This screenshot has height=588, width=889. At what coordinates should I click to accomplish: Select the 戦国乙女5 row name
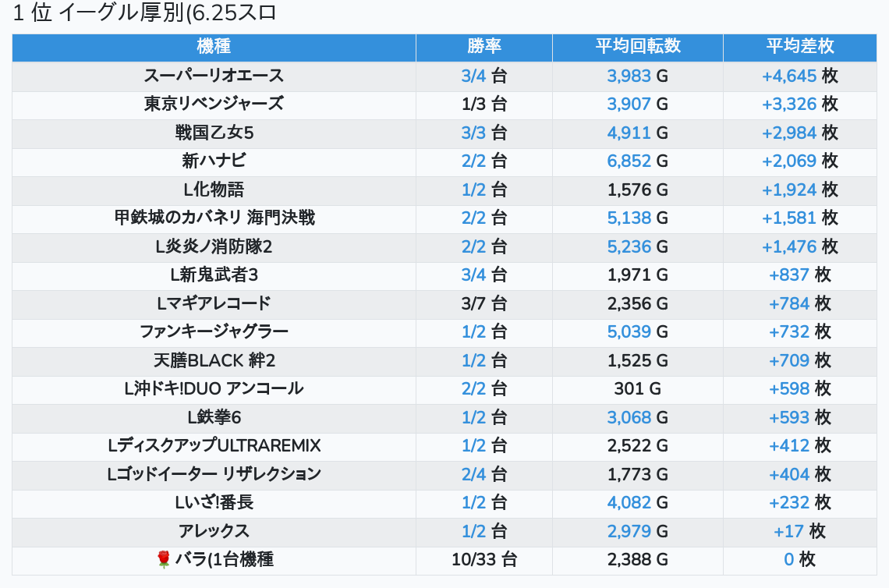click(x=214, y=133)
